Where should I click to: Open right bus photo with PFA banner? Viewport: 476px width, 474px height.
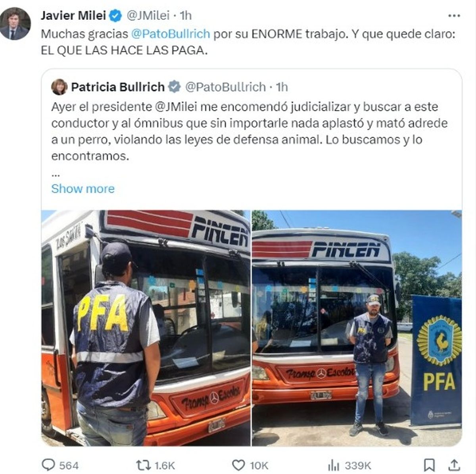click(357, 328)
